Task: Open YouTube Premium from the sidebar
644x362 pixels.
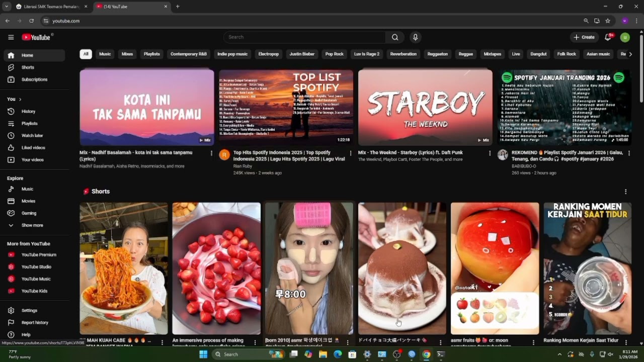Action: click(34, 255)
